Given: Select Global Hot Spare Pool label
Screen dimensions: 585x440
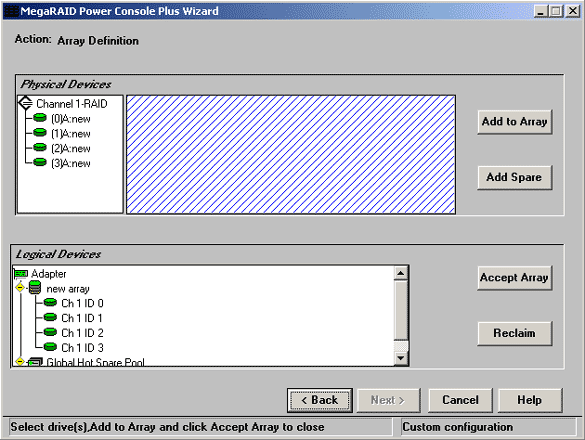Looking at the screenshot, I should coord(95,362).
